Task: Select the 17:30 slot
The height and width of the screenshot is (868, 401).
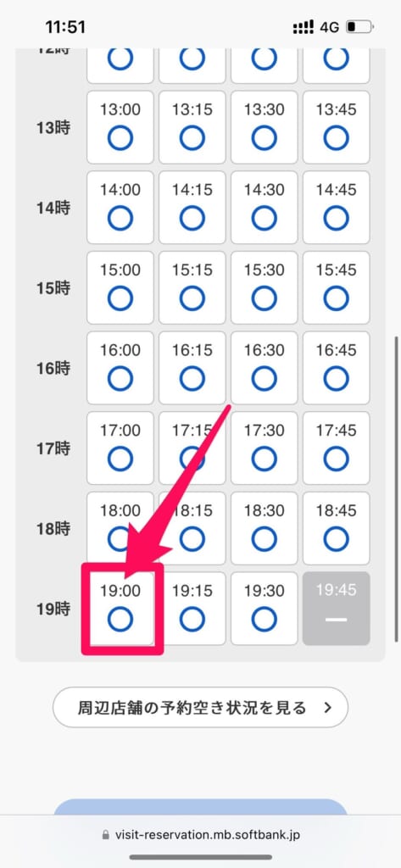Action: tap(265, 448)
